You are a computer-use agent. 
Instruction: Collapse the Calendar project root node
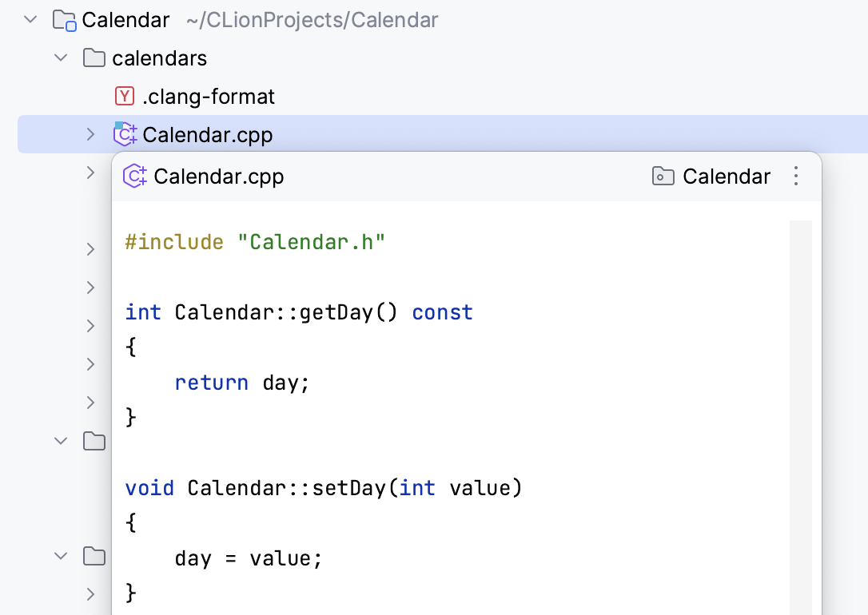click(x=31, y=20)
